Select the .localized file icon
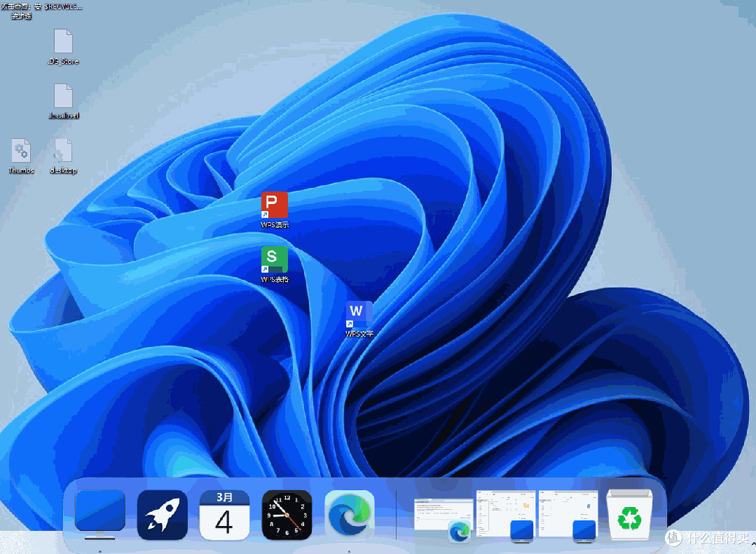 click(x=63, y=96)
